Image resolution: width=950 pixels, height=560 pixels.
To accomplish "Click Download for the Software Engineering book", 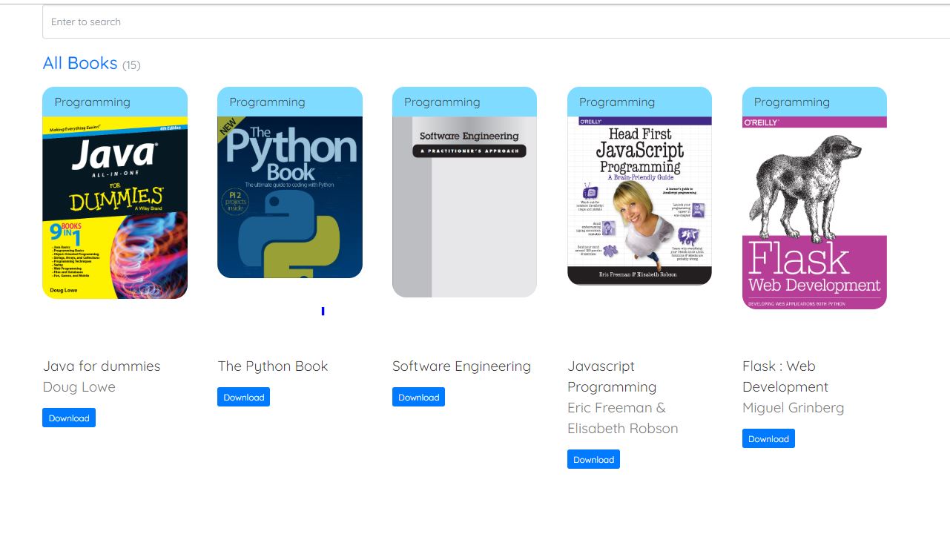I will tap(418, 398).
